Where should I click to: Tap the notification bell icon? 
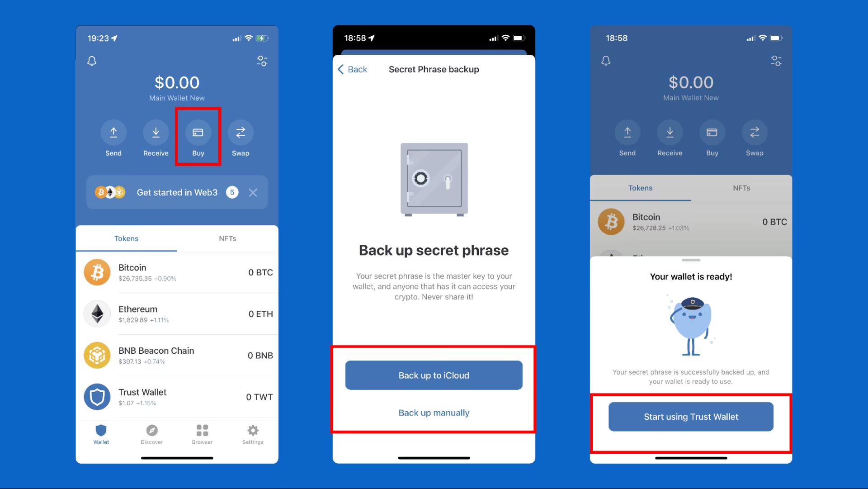[92, 60]
